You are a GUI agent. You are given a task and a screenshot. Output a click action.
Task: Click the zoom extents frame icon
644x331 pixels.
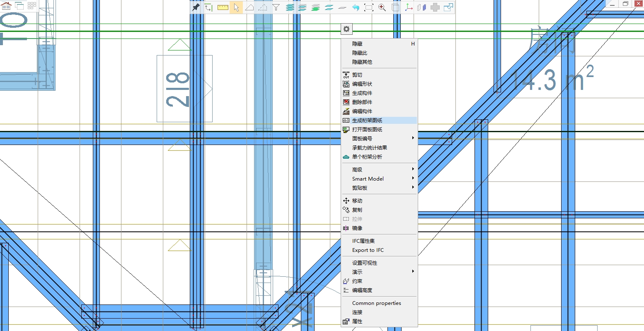[x=369, y=7]
